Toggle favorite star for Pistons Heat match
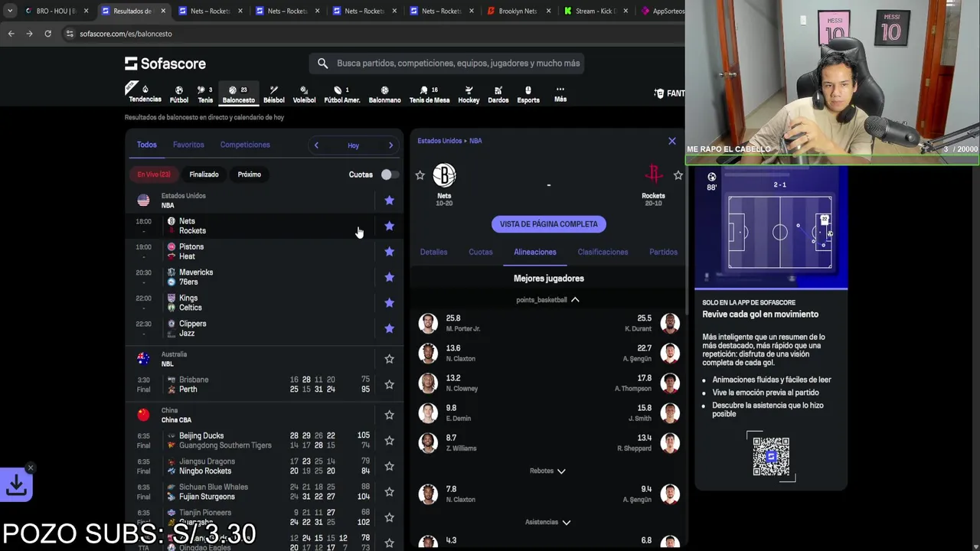The height and width of the screenshot is (551, 980). point(389,252)
